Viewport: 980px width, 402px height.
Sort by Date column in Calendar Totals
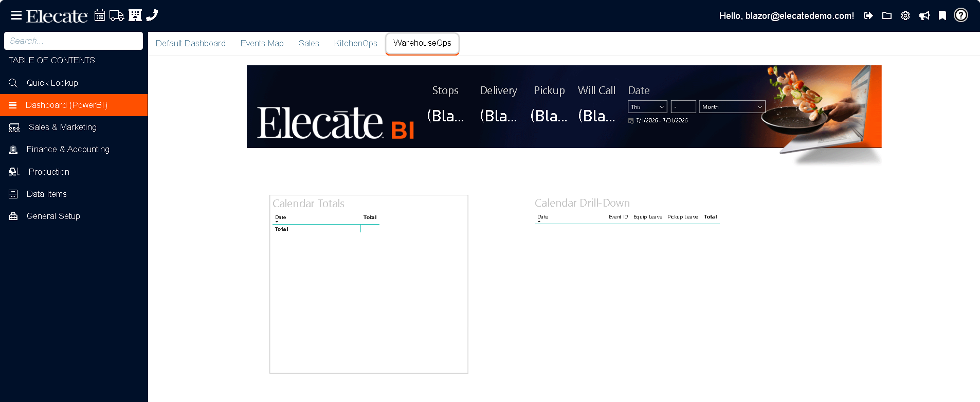click(x=281, y=217)
